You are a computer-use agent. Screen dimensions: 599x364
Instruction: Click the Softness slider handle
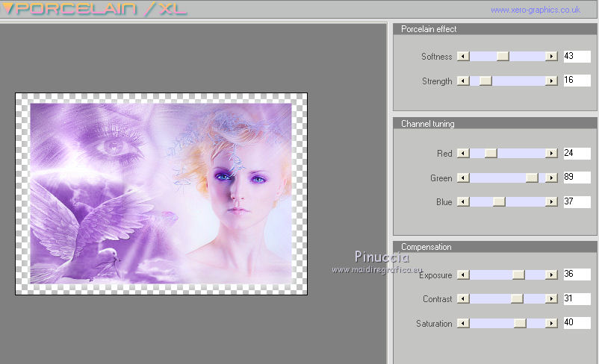[503, 57]
